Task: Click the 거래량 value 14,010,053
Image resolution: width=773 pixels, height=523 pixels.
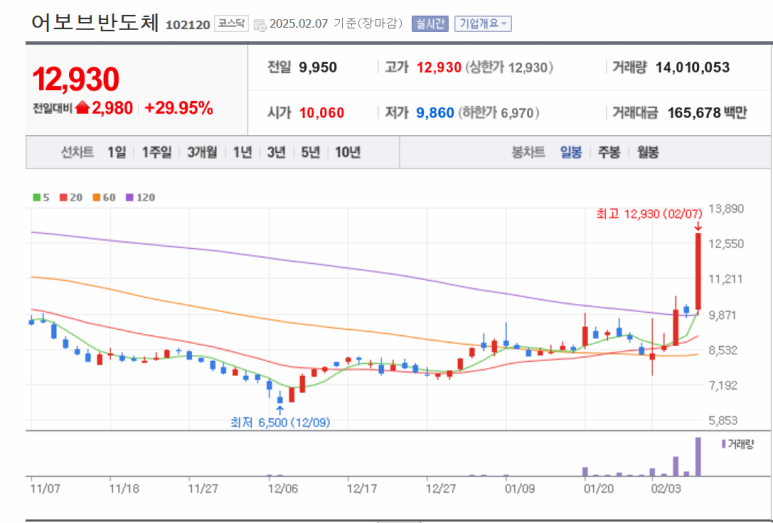Action: point(693,68)
